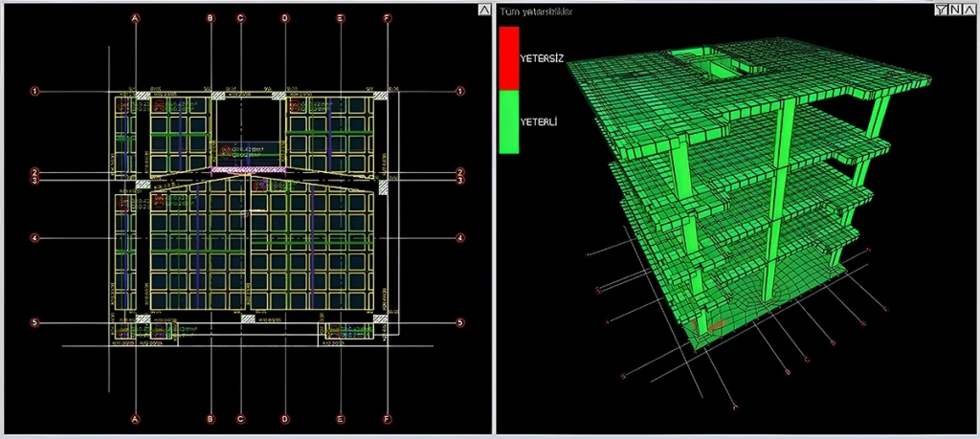Screen dimensions: 980x439
Task: Select axis D bubble at top of plan
Action: tap(284, 17)
